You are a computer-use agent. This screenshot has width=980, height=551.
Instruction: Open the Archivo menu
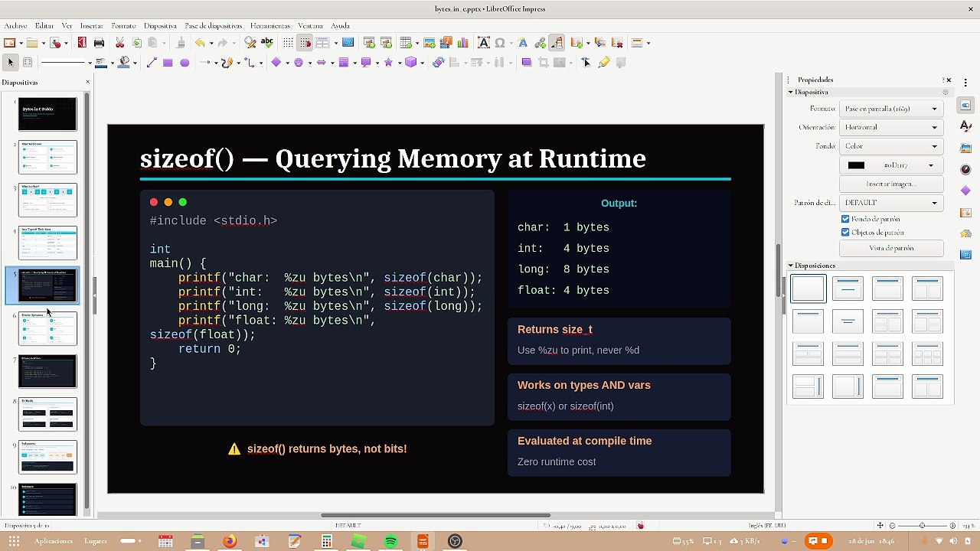[15, 25]
